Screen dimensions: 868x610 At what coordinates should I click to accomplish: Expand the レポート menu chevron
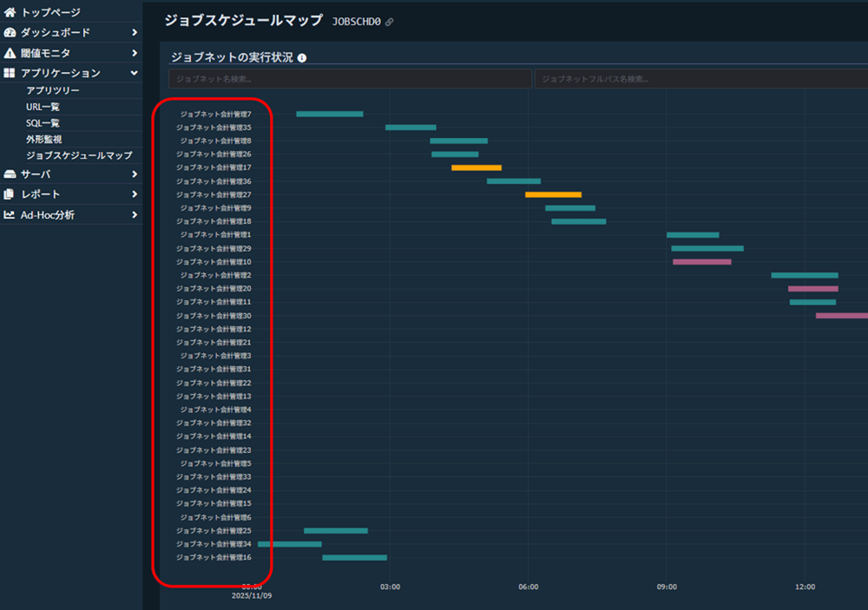pos(135,194)
